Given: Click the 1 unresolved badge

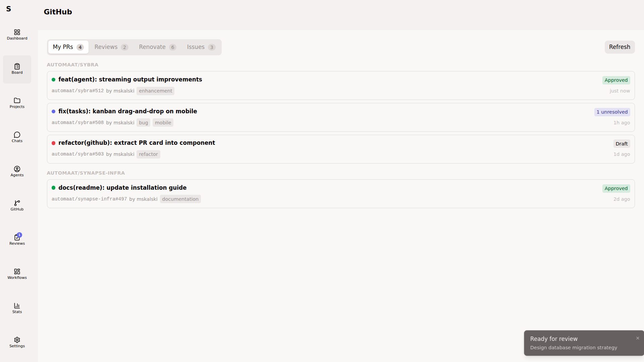Looking at the screenshot, I should (x=612, y=112).
